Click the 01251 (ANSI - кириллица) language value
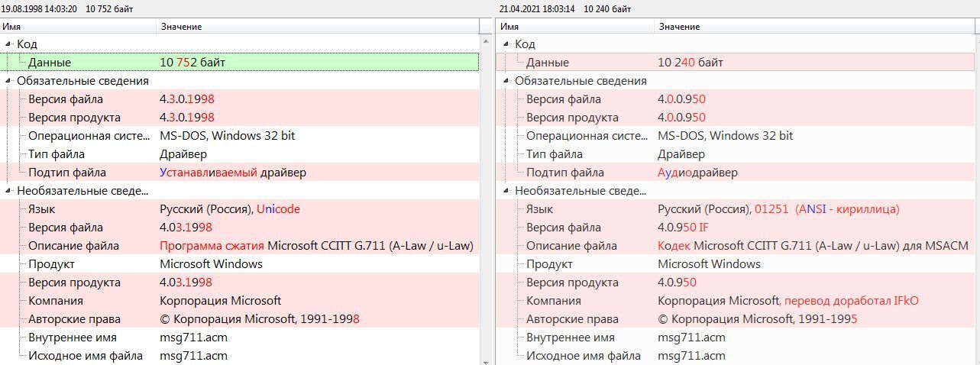980x365 pixels. (x=827, y=209)
